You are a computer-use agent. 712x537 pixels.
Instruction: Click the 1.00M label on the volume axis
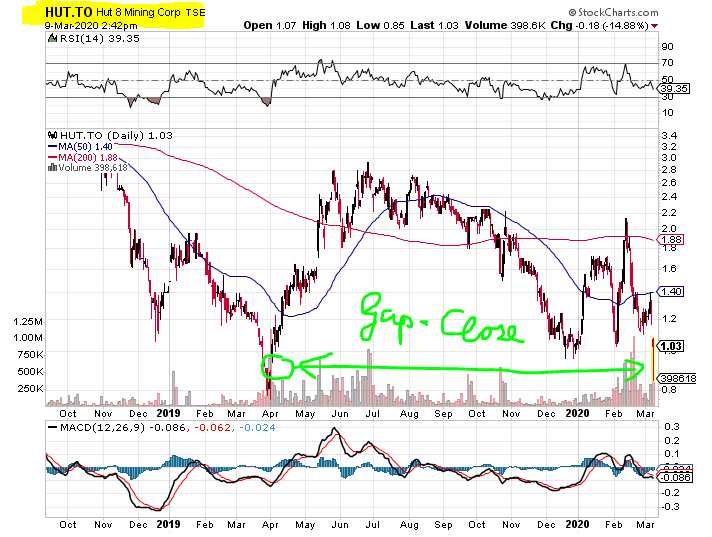tap(29, 338)
